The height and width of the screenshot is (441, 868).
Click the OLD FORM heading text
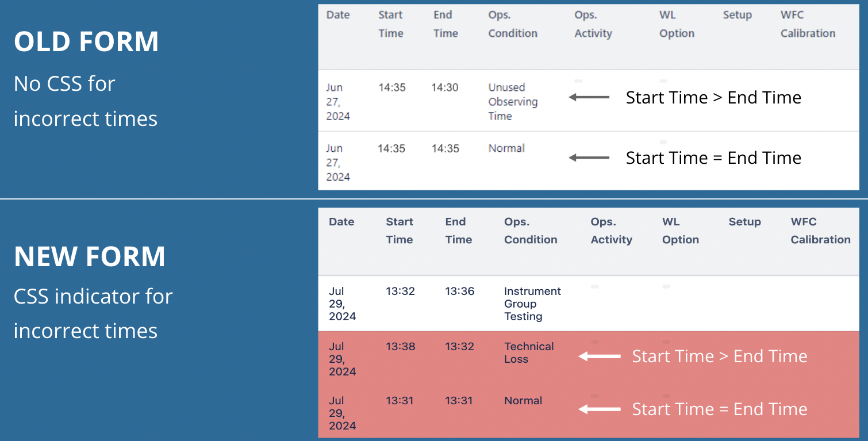[86, 42]
